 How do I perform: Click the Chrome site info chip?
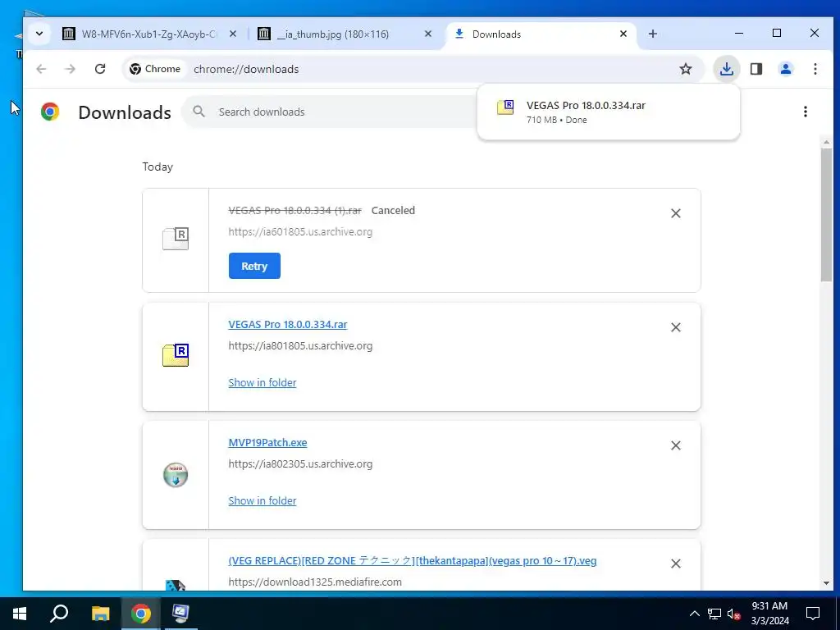(x=155, y=69)
